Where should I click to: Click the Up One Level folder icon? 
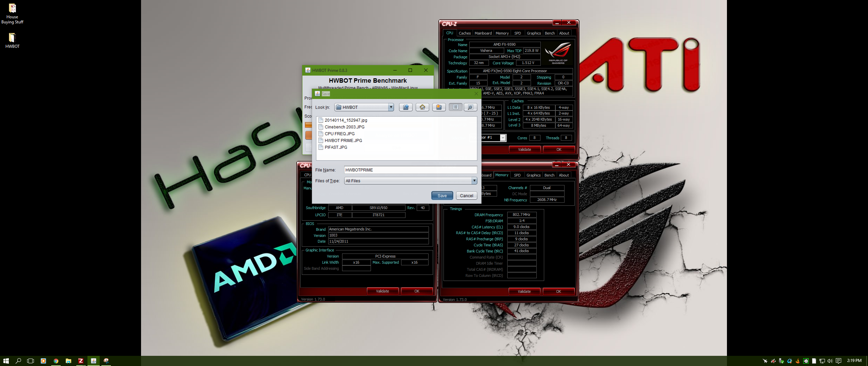[x=406, y=107]
